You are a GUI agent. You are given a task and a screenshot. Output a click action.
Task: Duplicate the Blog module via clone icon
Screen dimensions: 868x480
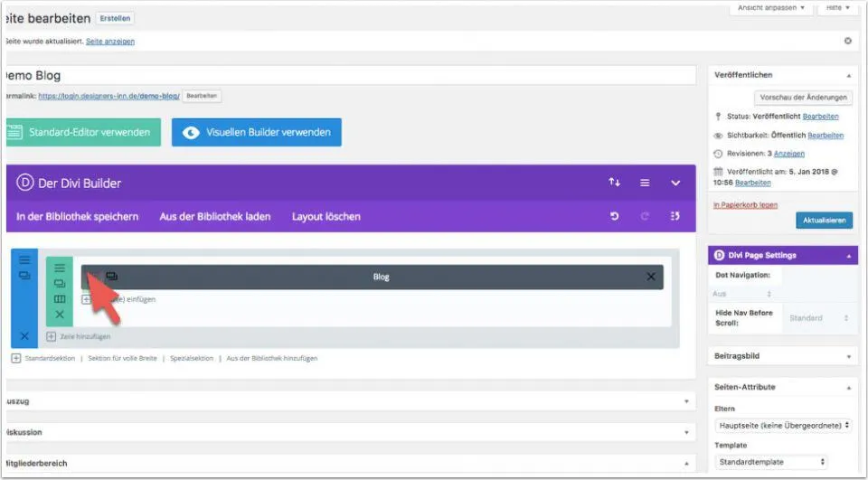click(111, 277)
